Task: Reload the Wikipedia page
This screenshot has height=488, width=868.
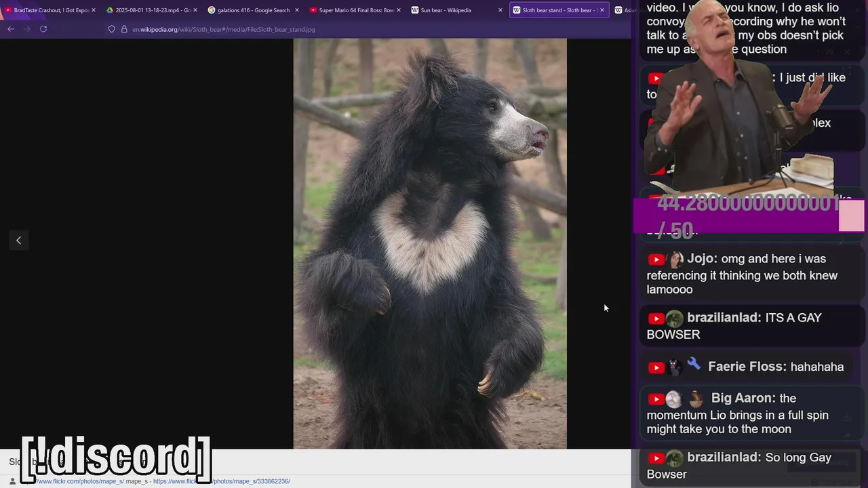Action: point(43,29)
